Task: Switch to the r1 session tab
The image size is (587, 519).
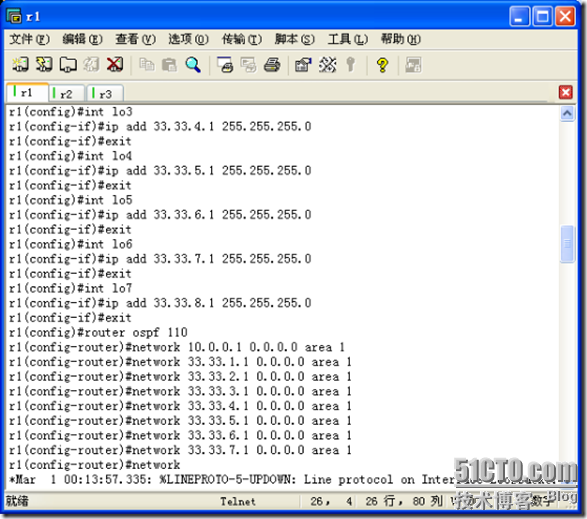Action: [x=27, y=92]
